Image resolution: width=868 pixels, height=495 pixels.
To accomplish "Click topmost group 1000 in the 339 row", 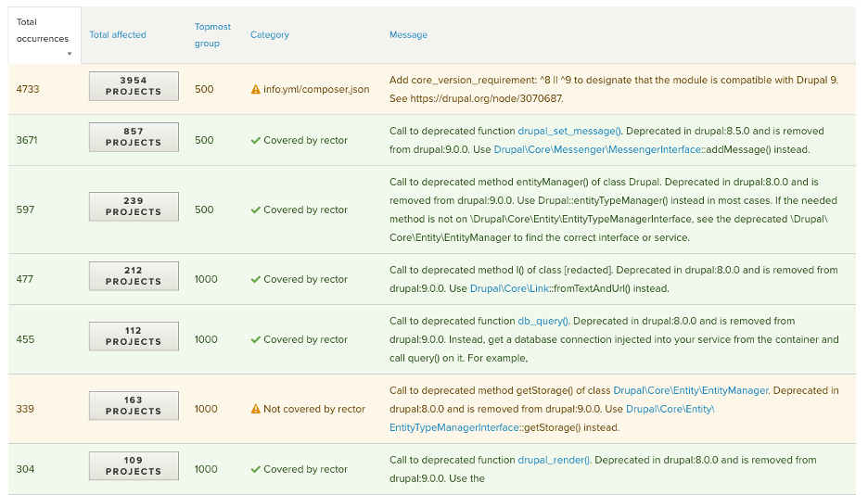I will (206, 410).
